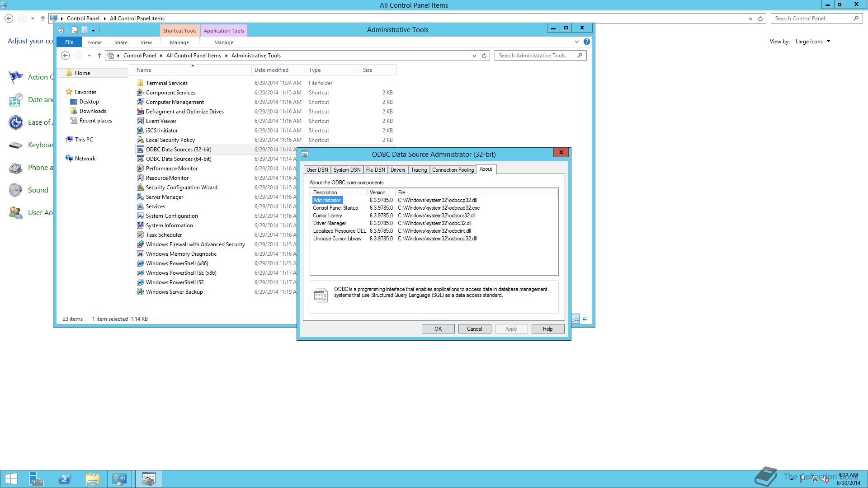
Task: Switch to Connection Pooling tab
Action: (453, 169)
